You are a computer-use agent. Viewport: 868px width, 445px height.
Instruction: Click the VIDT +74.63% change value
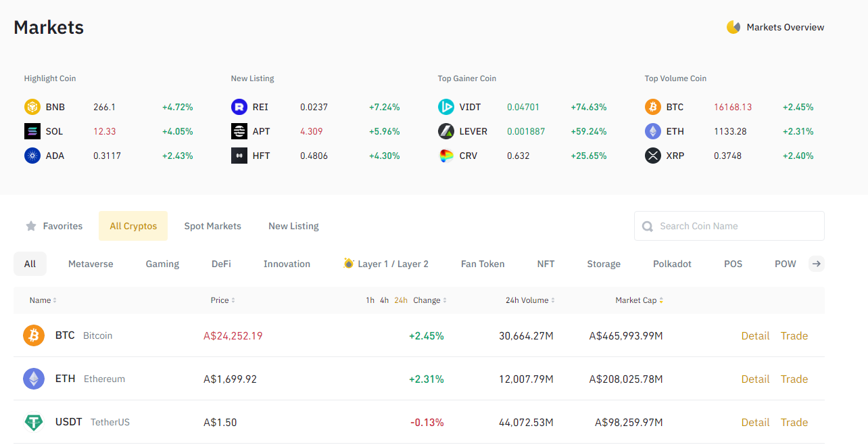(x=589, y=107)
